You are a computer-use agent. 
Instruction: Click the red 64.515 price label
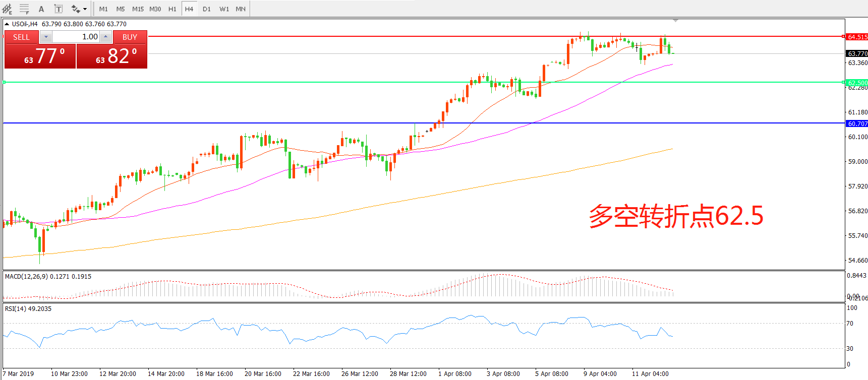pyautogui.click(x=857, y=37)
